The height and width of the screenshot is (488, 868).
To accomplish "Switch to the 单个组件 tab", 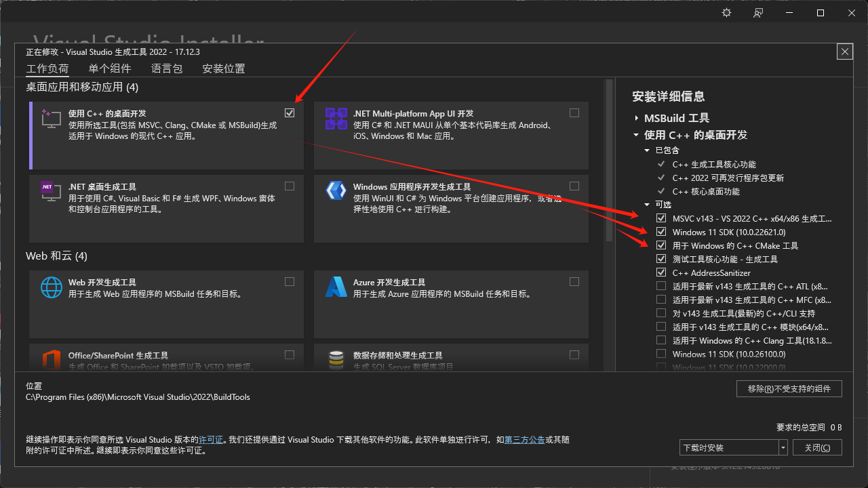I will (x=110, y=68).
